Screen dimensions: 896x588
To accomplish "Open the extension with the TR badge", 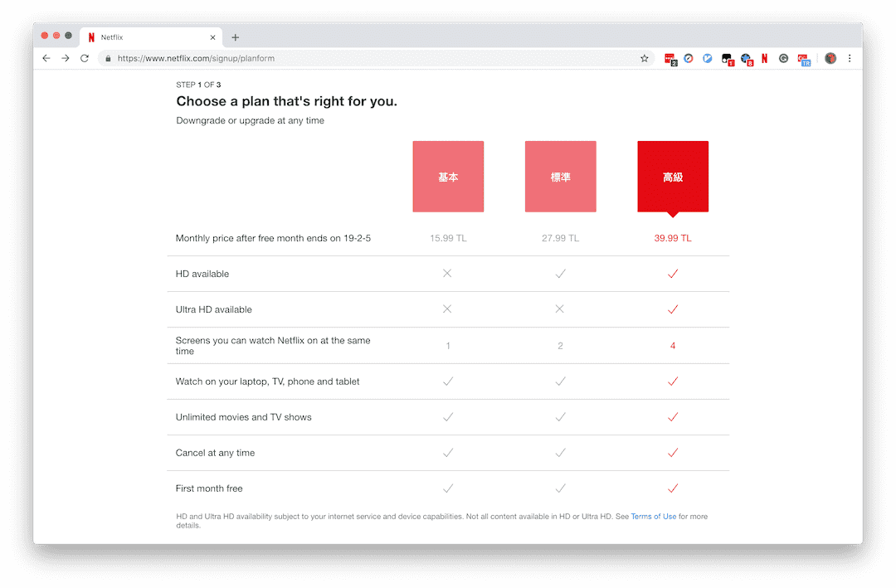I will (x=803, y=59).
